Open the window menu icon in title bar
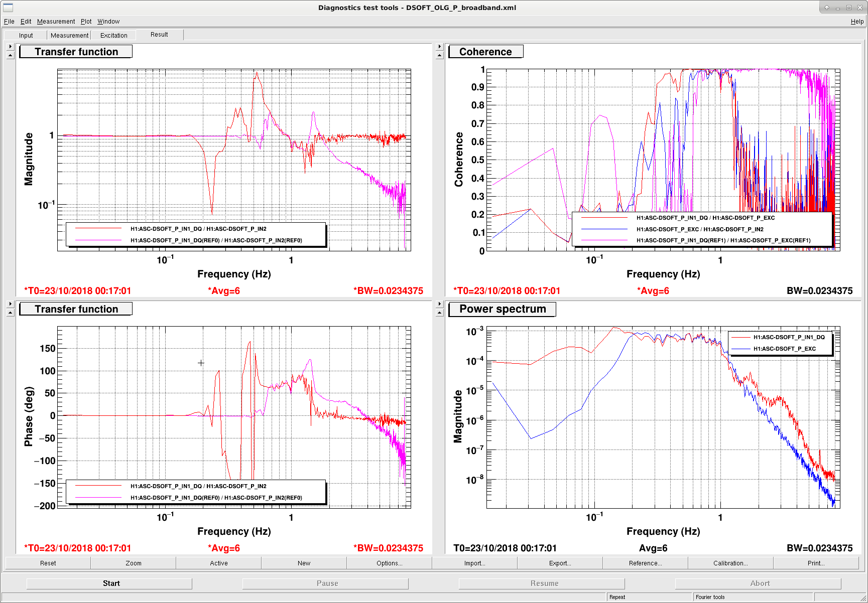Image resolution: width=868 pixels, height=603 pixels. click(x=8, y=8)
